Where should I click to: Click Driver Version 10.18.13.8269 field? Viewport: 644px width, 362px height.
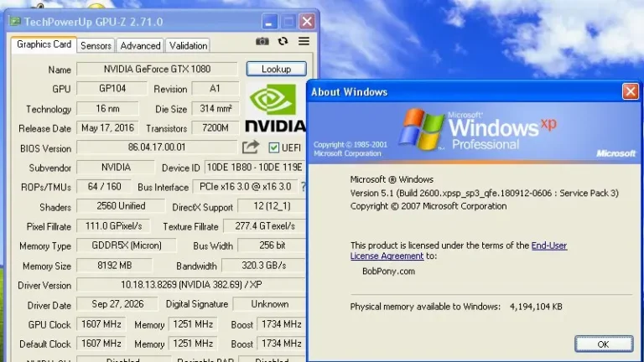191,285
